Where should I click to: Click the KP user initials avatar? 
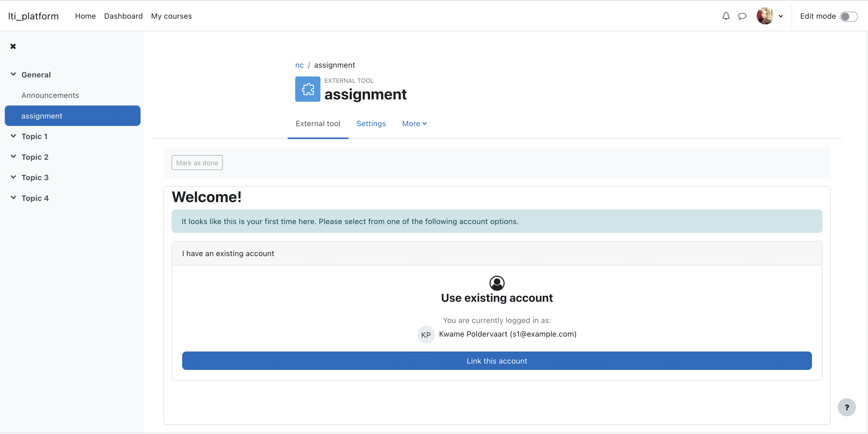click(x=426, y=335)
